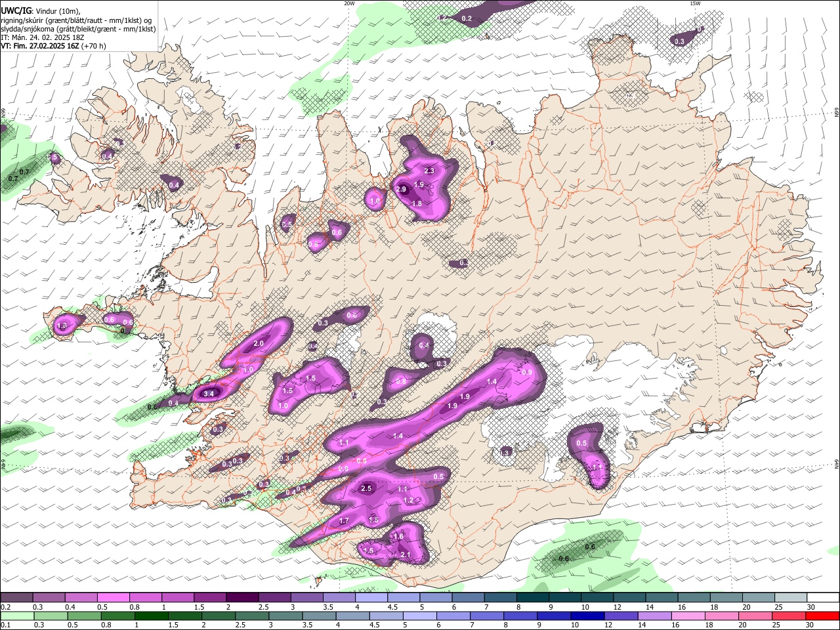Select upper legend swatch between 0.2 and 0.3
Image resolution: width=840 pixels, height=630 pixels.
point(16,598)
